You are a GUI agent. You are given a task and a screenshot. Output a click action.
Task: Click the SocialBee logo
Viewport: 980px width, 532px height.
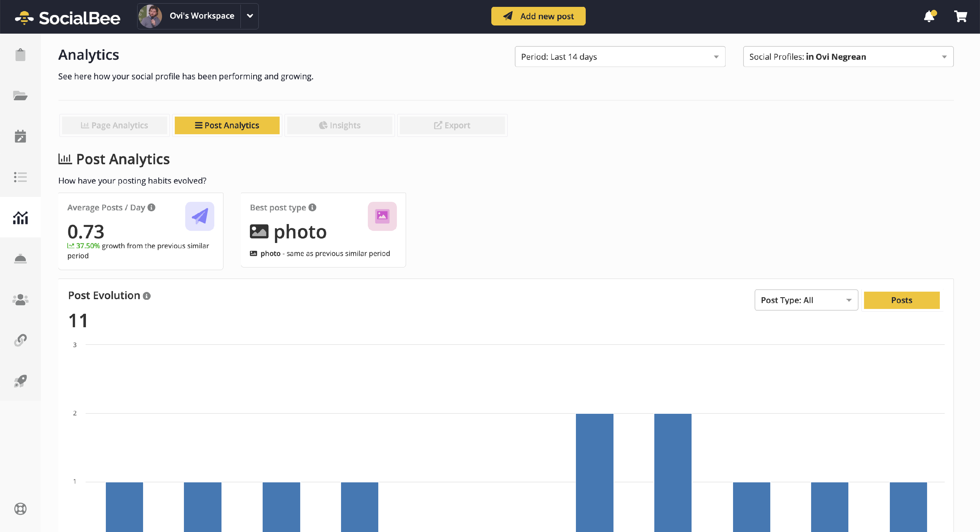[x=67, y=18]
